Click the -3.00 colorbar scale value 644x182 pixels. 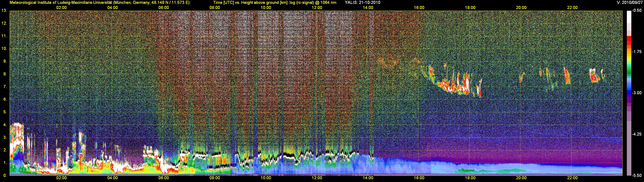click(636, 93)
